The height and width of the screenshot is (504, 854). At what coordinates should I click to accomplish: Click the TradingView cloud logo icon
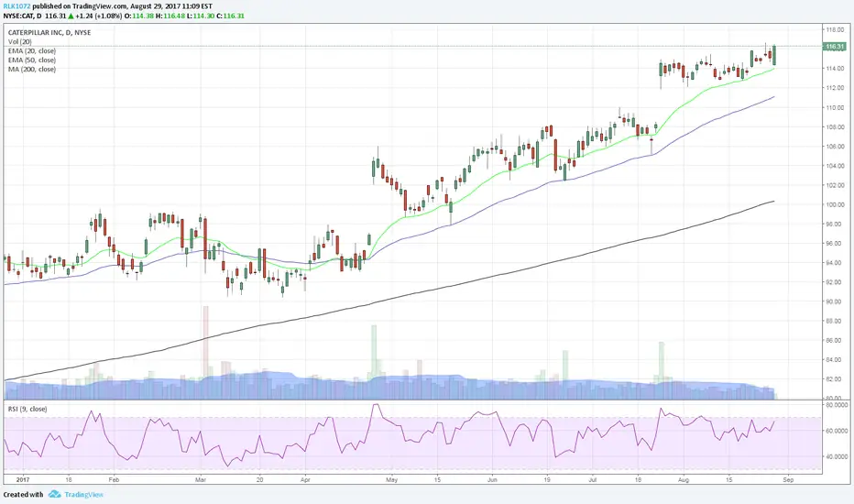(54, 494)
